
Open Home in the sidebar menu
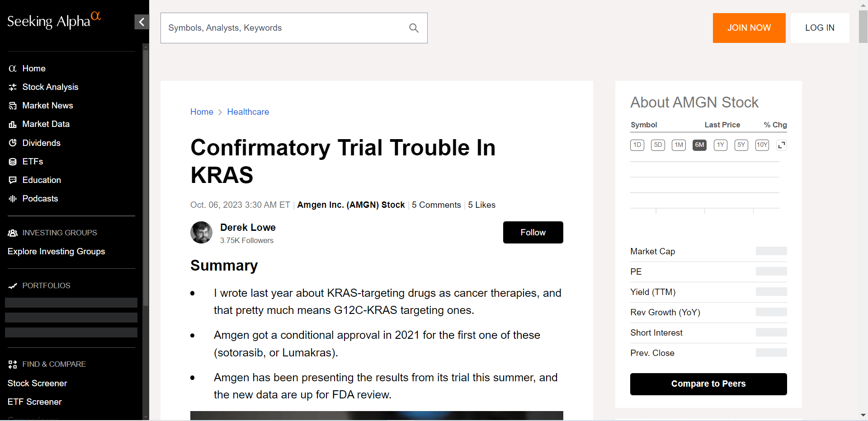(34, 69)
